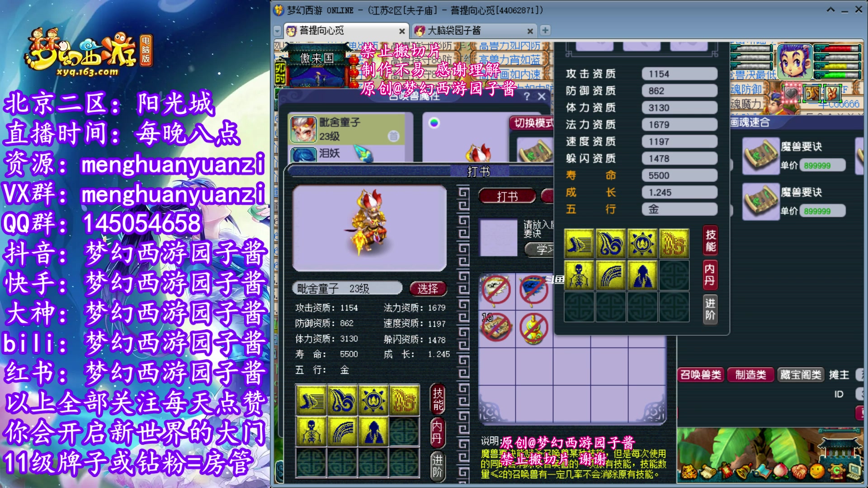Click the 切换模式 button
868x488 pixels.
(532, 123)
